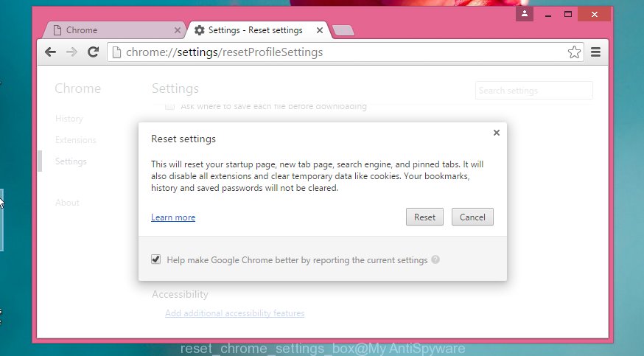The height and width of the screenshot is (356, 644).
Task: Click the Reset settings dialog title
Action: (x=183, y=139)
